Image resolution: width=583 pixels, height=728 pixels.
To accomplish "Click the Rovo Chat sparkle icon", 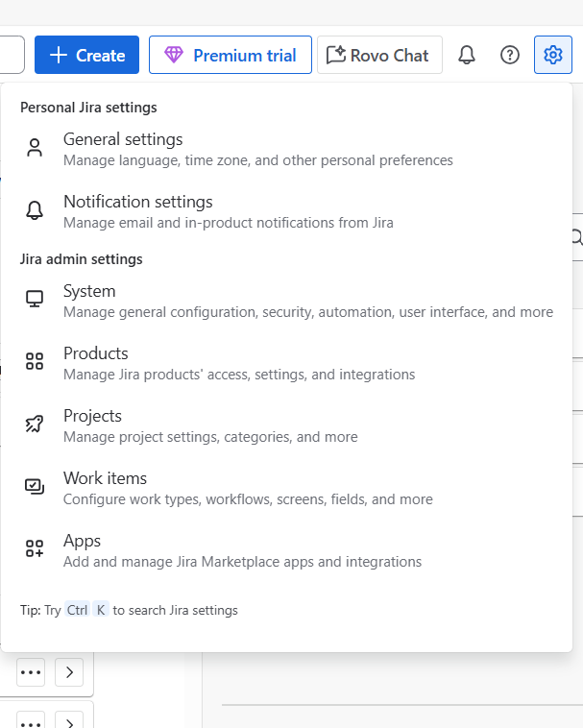I will 336,55.
